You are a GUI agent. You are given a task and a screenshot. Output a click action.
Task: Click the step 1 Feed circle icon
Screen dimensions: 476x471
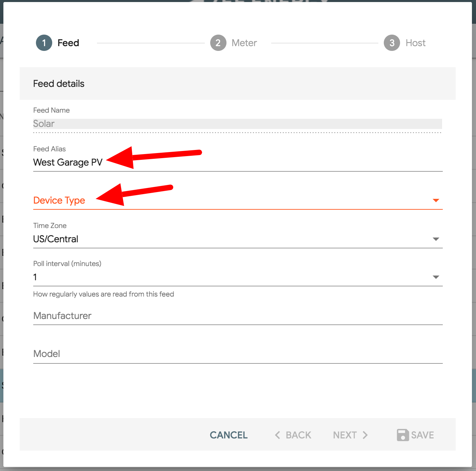pyautogui.click(x=44, y=43)
